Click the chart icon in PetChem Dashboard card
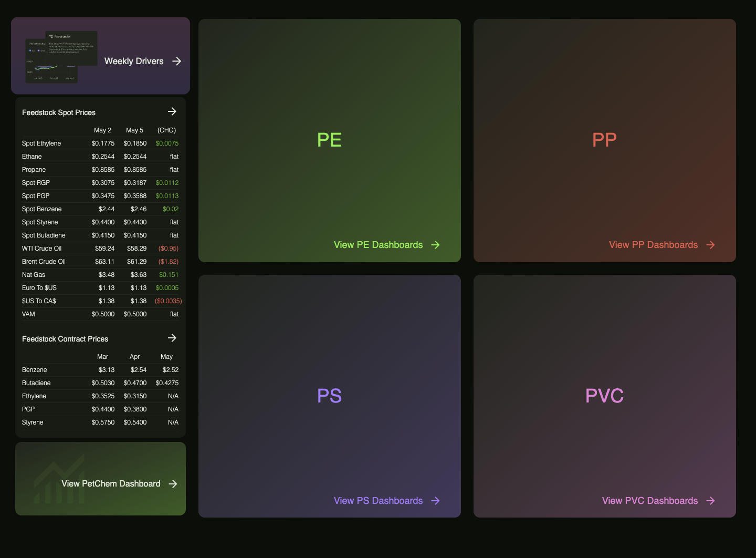Screen dimensions: 756x558 coord(59,479)
